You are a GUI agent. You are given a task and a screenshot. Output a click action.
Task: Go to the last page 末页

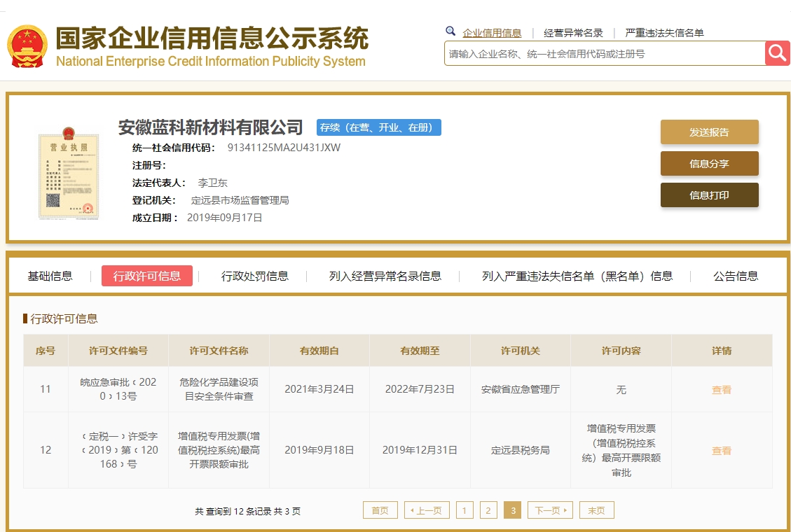[x=597, y=510]
